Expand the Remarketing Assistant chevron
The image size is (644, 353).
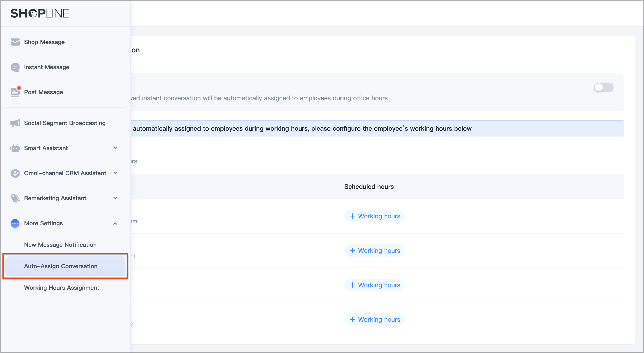[x=115, y=198]
